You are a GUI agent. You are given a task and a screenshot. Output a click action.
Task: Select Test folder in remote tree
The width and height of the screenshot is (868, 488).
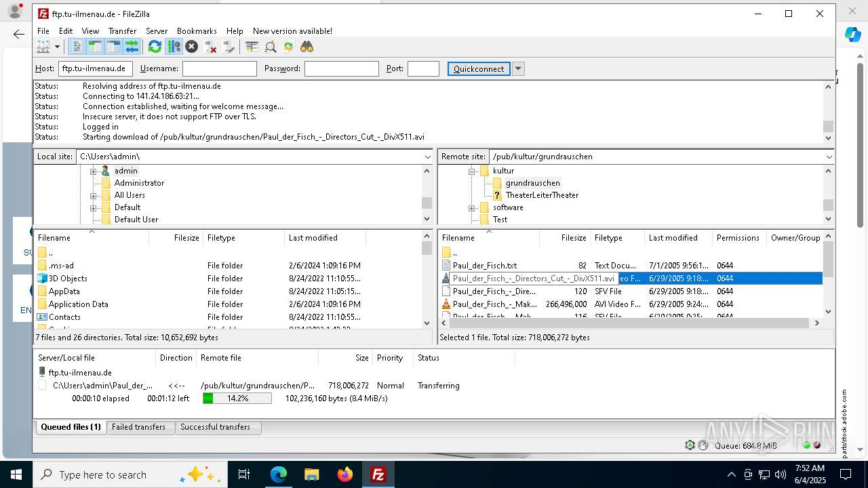pos(500,220)
